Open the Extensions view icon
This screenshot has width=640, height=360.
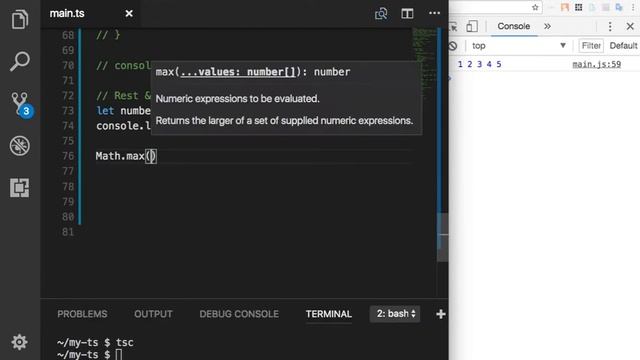click(20, 188)
